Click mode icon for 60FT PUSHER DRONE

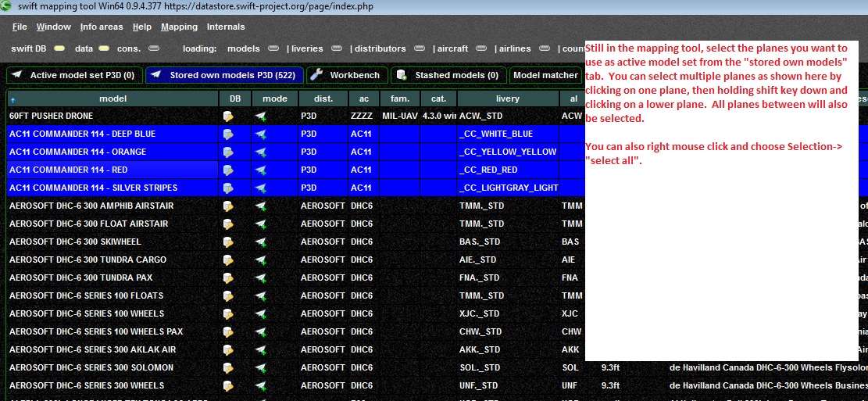tap(261, 116)
